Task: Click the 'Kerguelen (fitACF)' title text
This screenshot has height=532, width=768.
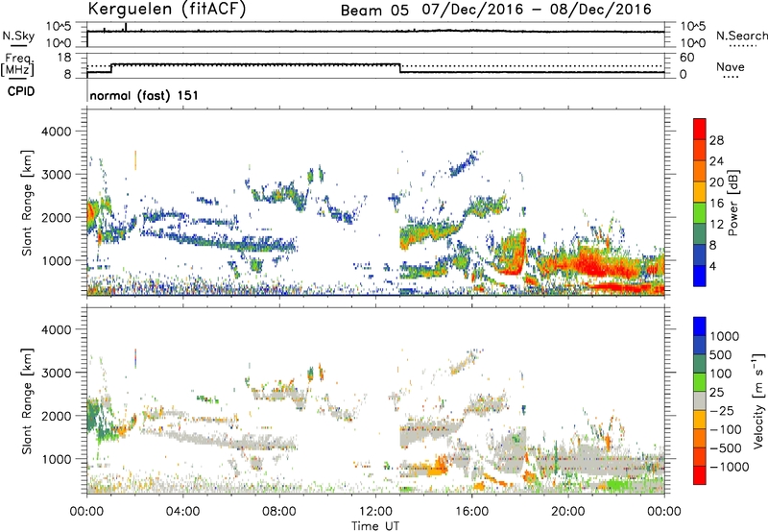Action: (x=167, y=9)
